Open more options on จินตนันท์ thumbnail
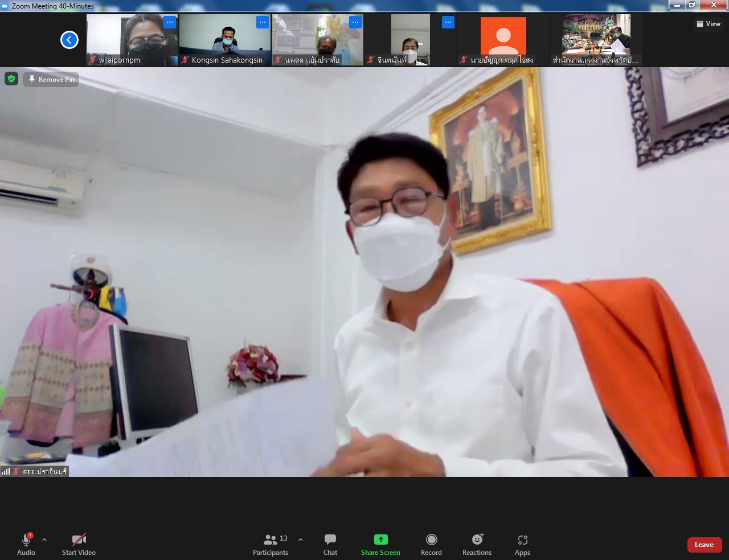Viewport: 729px width, 560px height. 448,22
